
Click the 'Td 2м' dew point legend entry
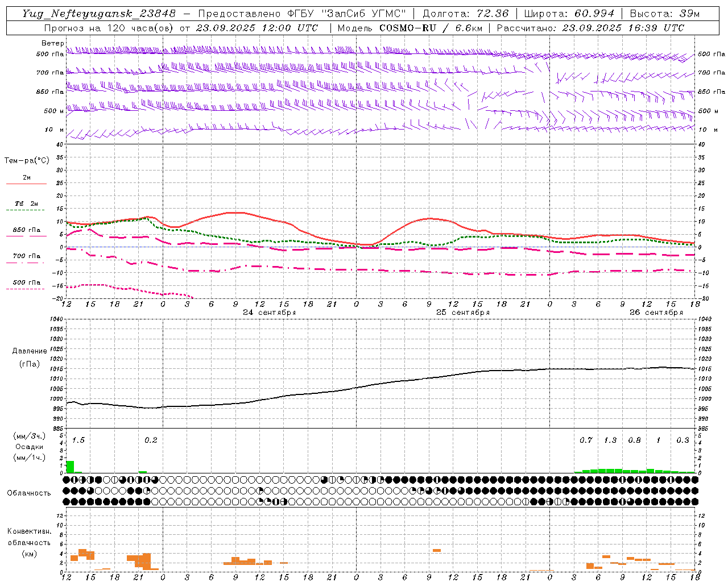27,203
